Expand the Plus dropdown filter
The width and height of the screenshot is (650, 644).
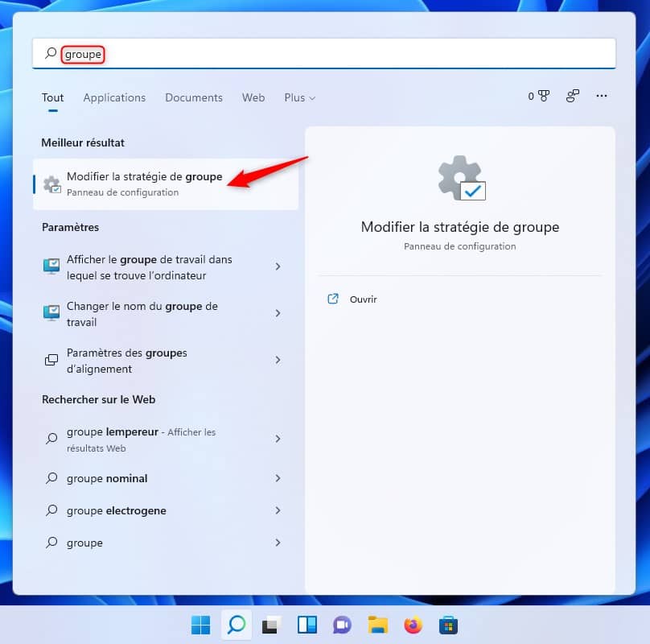coord(300,98)
